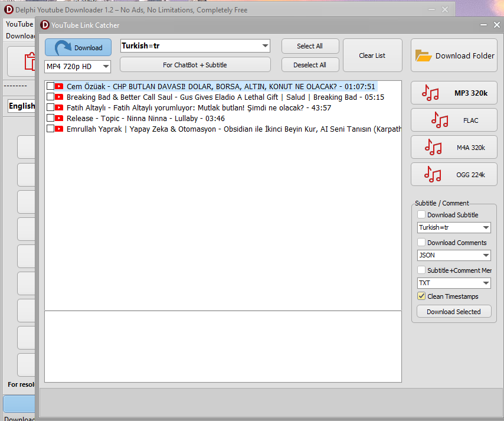Click the Link Catcher window logo icon

pyautogui.click(x=45, y=25)
